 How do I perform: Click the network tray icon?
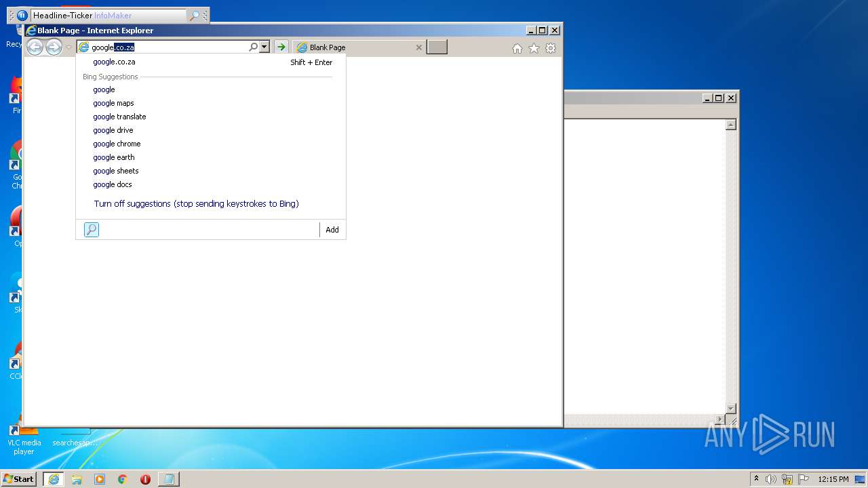click(787, 479)
